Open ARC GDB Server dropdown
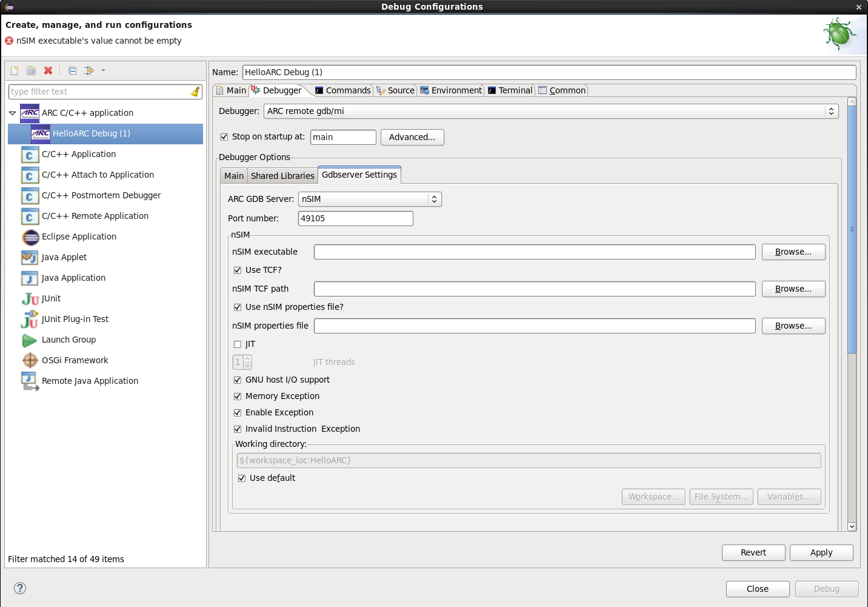 click(370, 200)
